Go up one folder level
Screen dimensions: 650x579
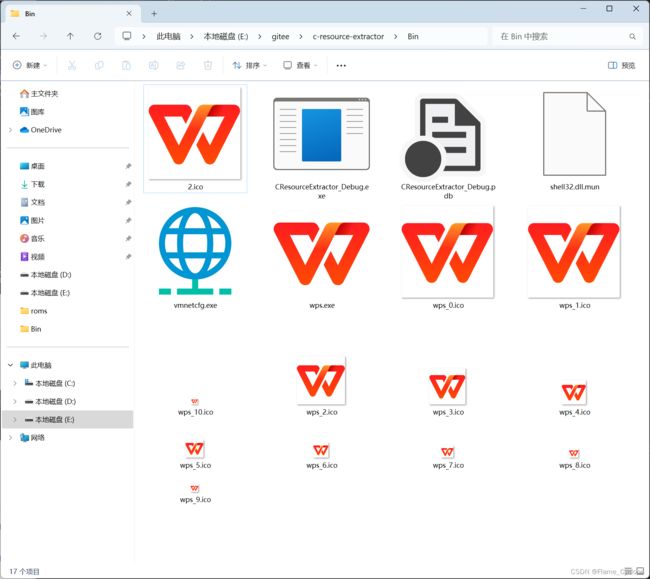coord(70,36)
